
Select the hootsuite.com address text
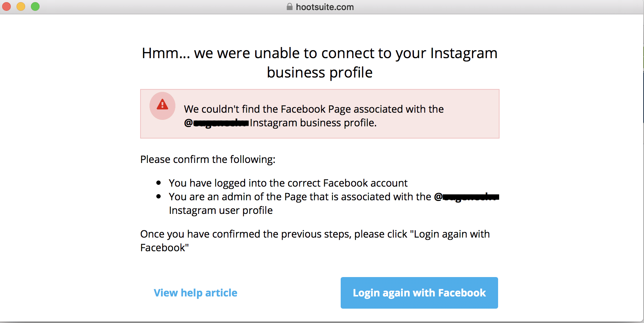(x=325, y=7)
